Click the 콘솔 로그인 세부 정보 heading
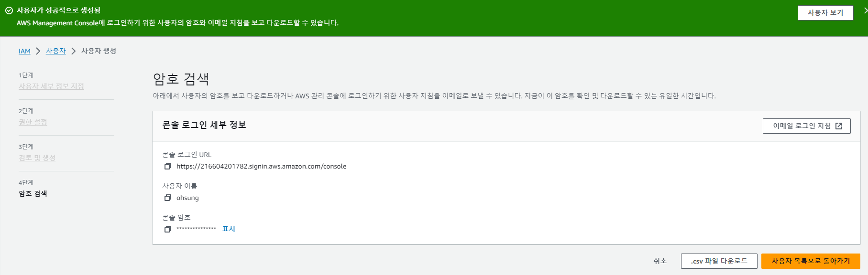This screenshot has height=275, width=868. 204,125
